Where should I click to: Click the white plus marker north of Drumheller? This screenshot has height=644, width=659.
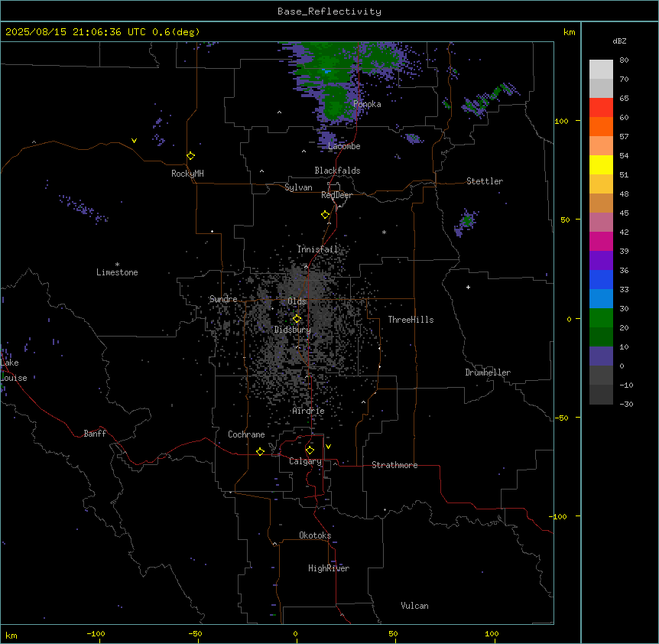(x=468, y=287)
